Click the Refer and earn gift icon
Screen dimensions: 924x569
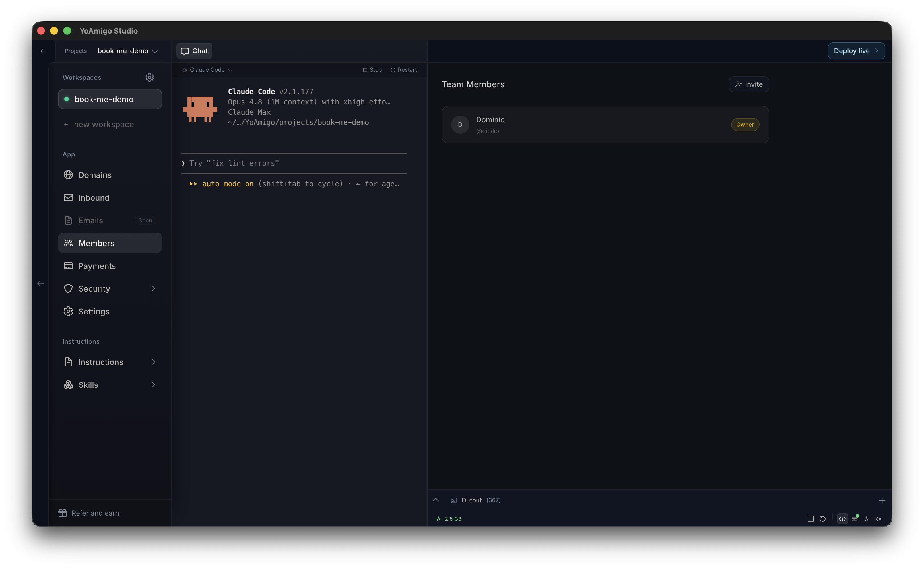[63, 513]
